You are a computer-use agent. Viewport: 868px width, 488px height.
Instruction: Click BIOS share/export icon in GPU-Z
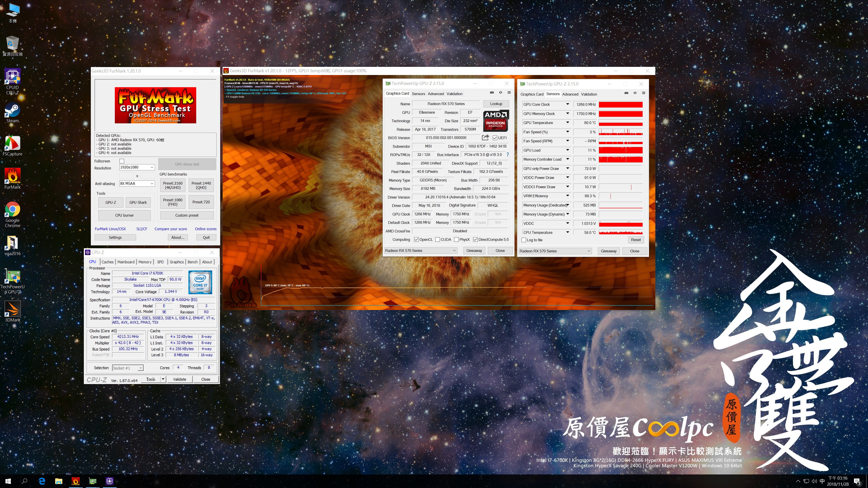[485, 137]
